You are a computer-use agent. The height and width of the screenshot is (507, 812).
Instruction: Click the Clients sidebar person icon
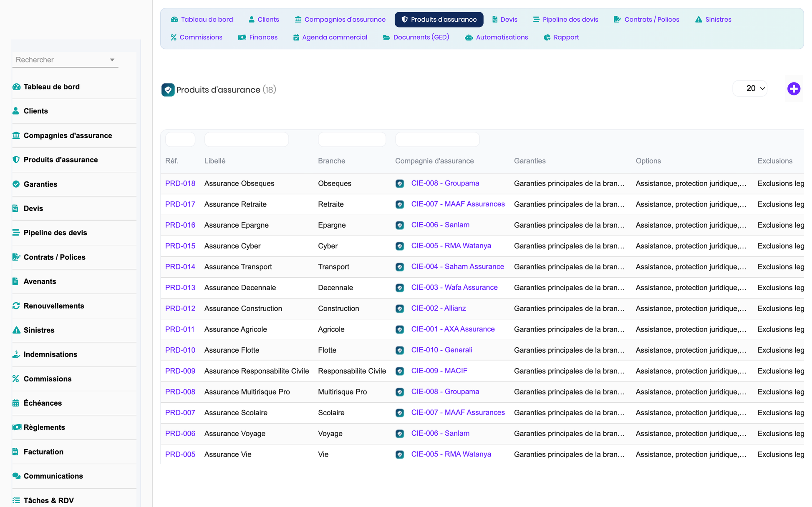[x=16, y=111]
